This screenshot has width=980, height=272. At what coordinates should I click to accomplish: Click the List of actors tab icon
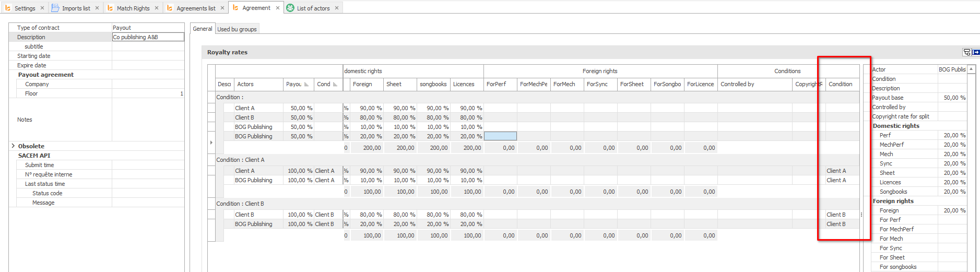[x=290, y=8]
